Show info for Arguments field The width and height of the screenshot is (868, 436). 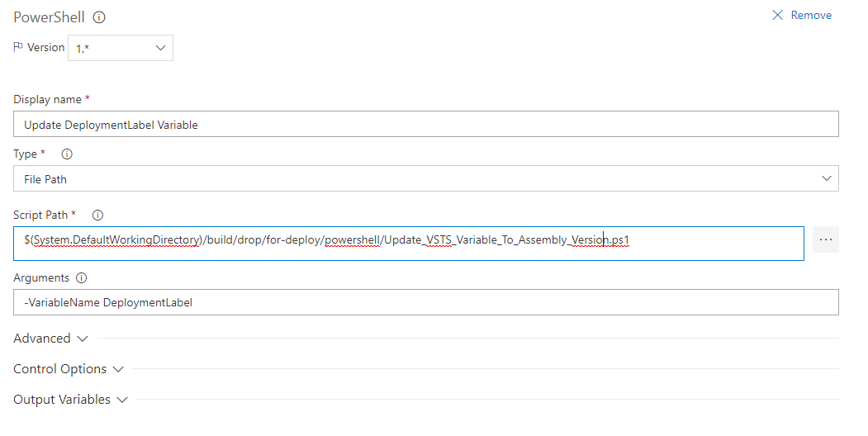tap(82, 277)
